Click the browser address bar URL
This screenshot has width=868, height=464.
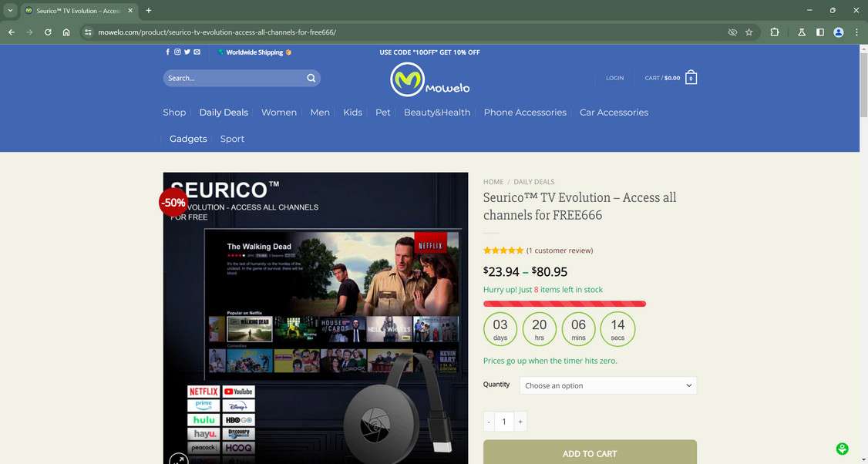click(217, 32)
